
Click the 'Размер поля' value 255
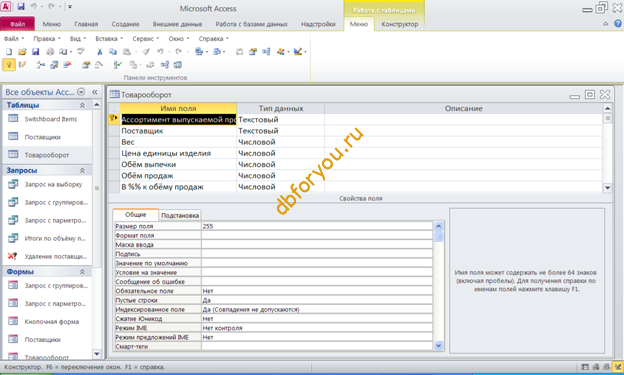point(317,226)
